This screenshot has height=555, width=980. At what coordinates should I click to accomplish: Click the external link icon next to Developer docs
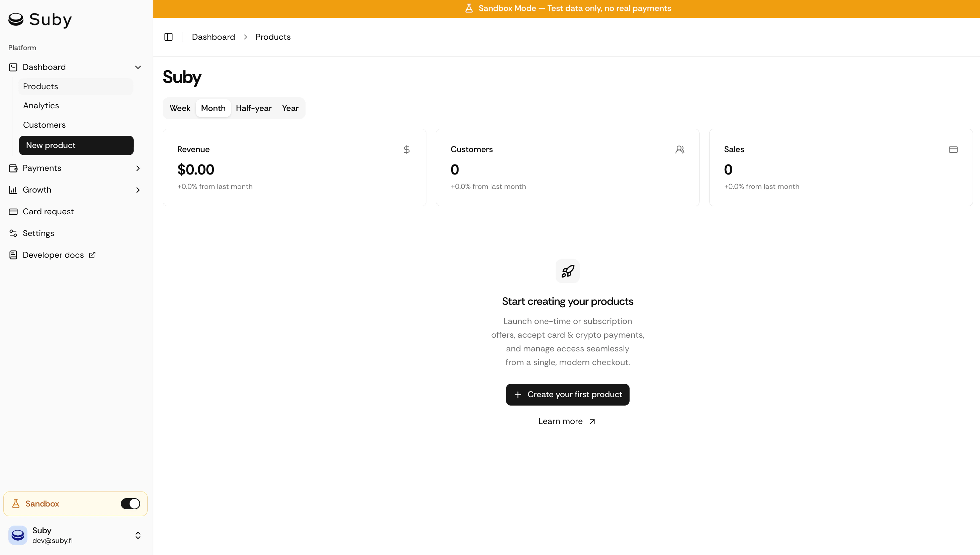pyautogui.click(x=92, y=255)
